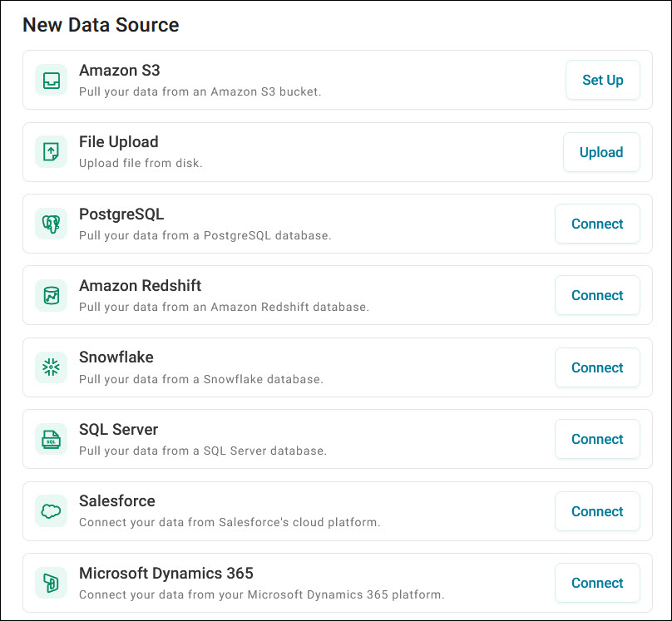Click 'Pull your data from a Snowflake database.'
The image size is (672, 621).
coord(201,379)
